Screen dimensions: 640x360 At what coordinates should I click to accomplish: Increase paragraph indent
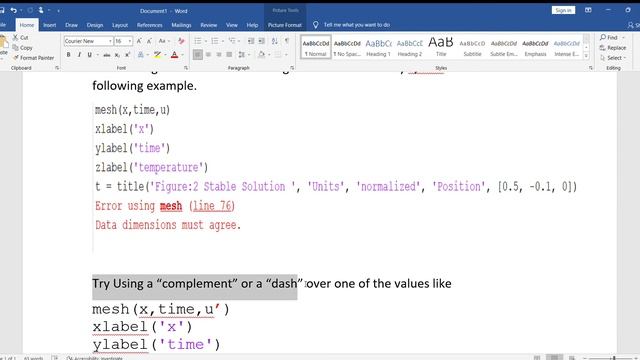261,41
